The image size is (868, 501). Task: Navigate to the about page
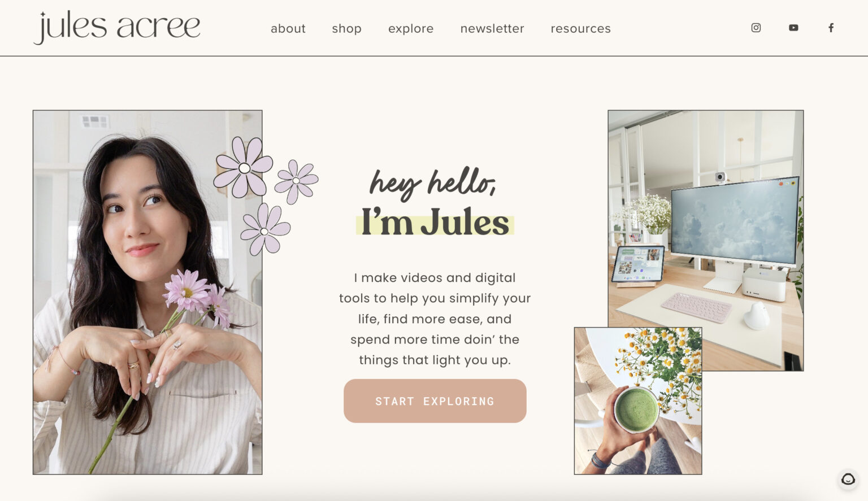click(288, 28)
